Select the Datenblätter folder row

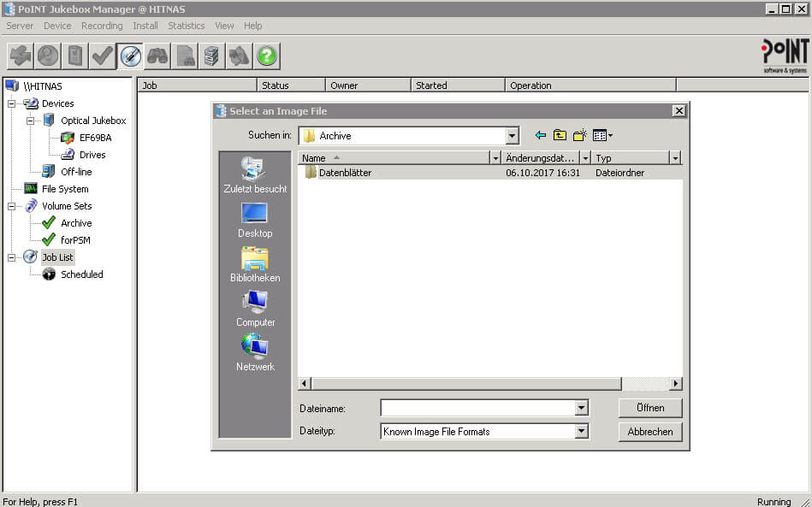coord(490,173)
